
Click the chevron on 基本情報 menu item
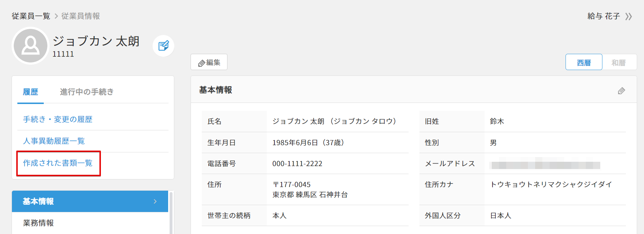point(155,201)
